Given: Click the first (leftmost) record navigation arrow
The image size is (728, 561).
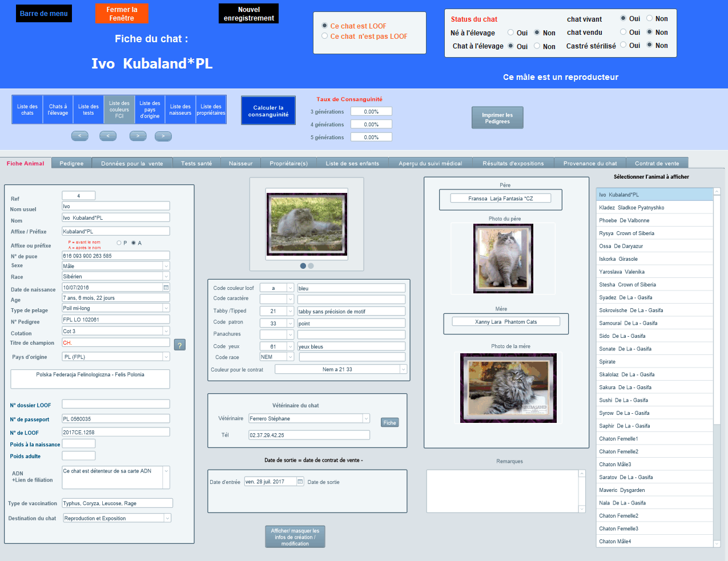Looking at the screenshot, I should [79, 136].
